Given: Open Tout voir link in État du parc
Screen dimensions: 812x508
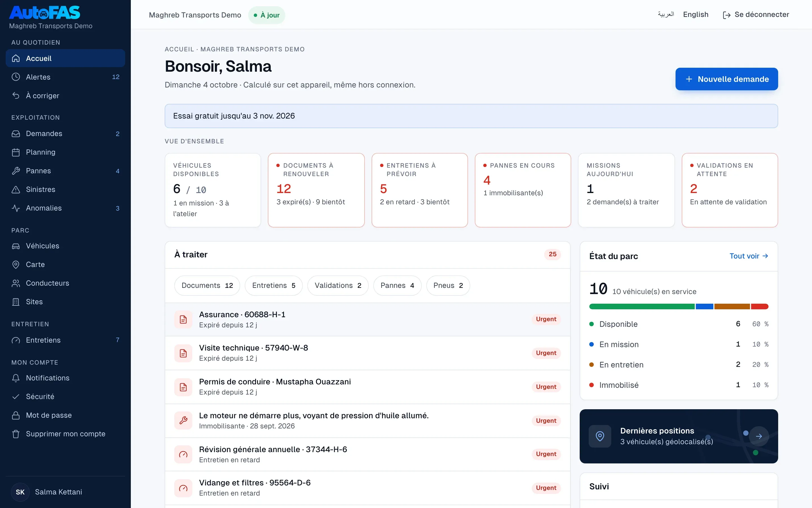Looking at the screenshot, I should 749,256.
